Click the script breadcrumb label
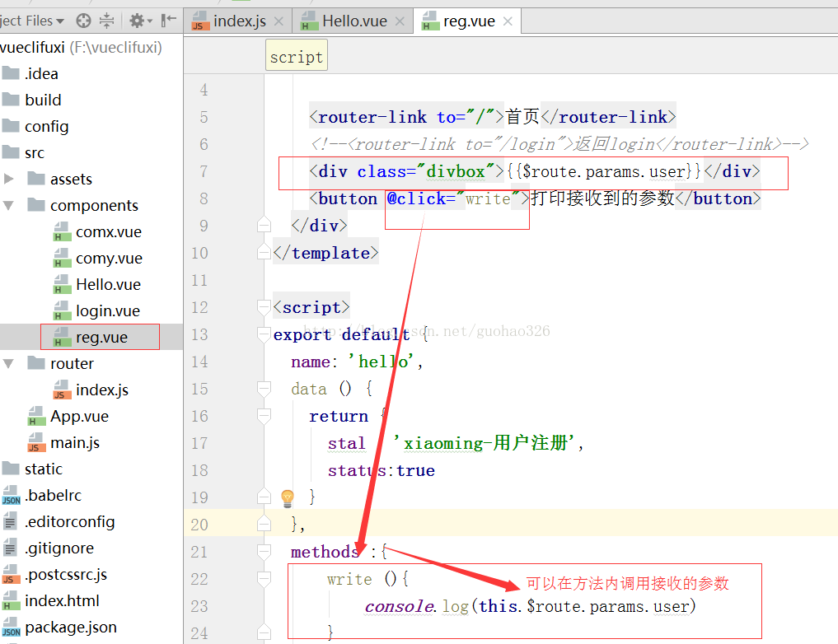838x644 pixels. [x=297, y=55]
